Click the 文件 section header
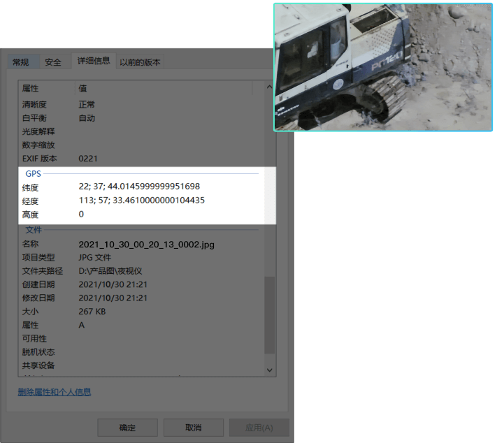 [x=34, y=230]
